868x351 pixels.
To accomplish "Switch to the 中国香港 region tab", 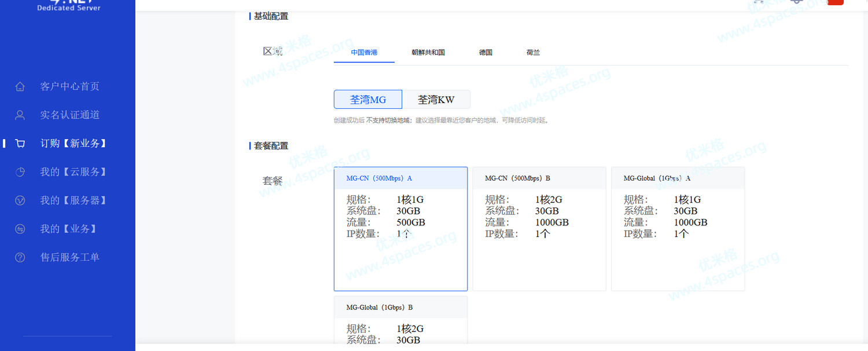I will [364, 52].
